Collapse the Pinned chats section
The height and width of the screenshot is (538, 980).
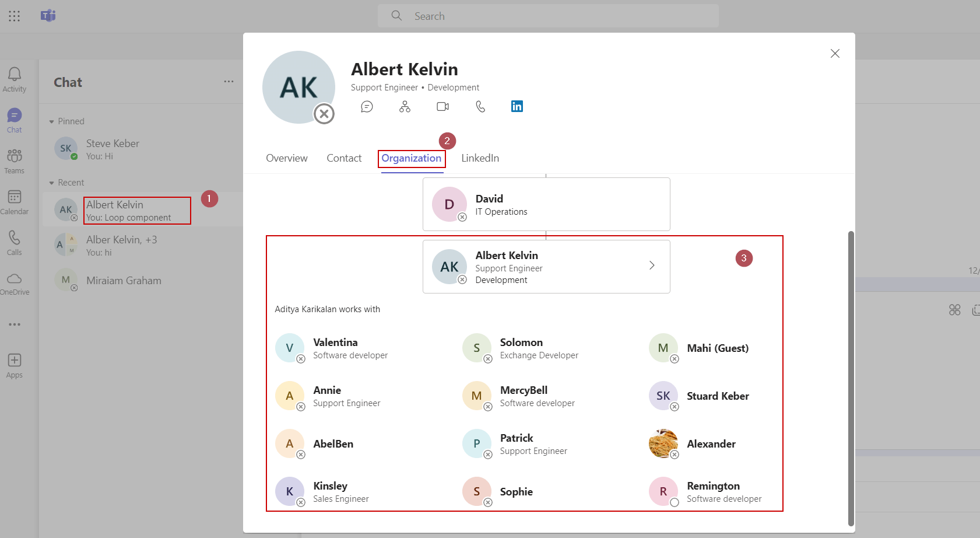coord(52,121)
